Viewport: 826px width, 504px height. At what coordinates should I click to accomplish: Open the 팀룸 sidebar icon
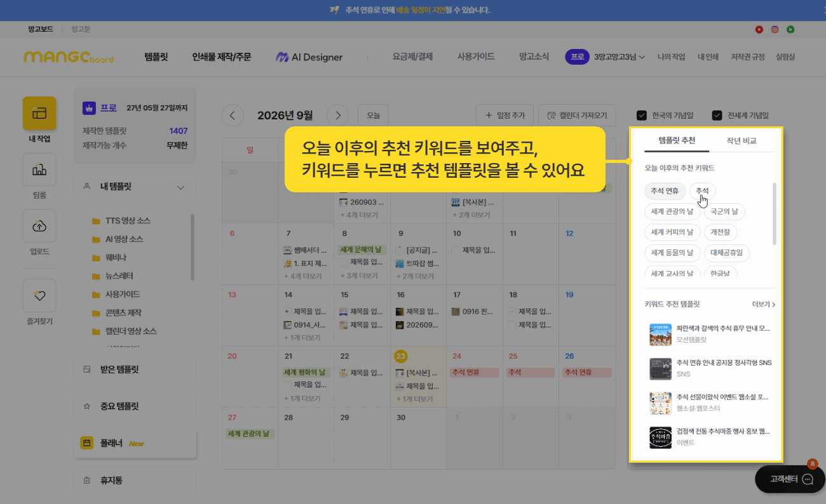coord(39,169)
